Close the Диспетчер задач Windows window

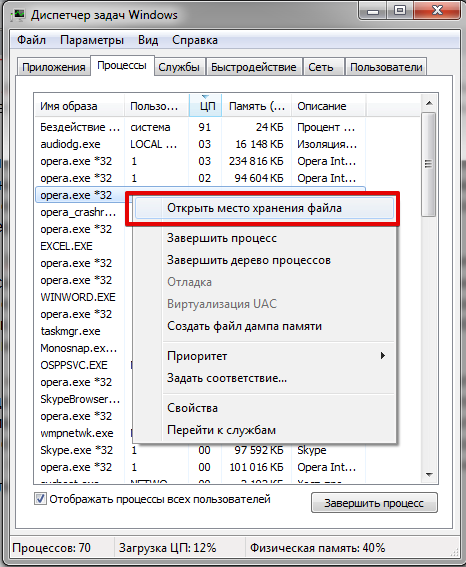pos(437,11)
